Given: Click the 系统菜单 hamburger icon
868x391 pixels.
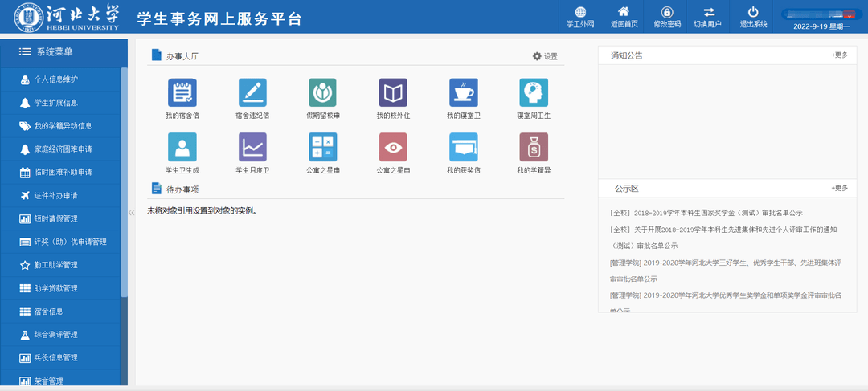Looking at the screenshot, I should click(24, 52).
